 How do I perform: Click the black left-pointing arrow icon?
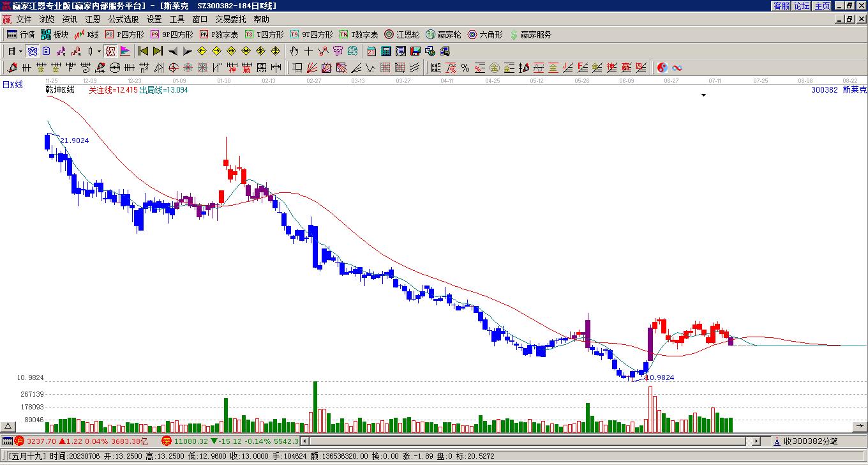[172, 51]
